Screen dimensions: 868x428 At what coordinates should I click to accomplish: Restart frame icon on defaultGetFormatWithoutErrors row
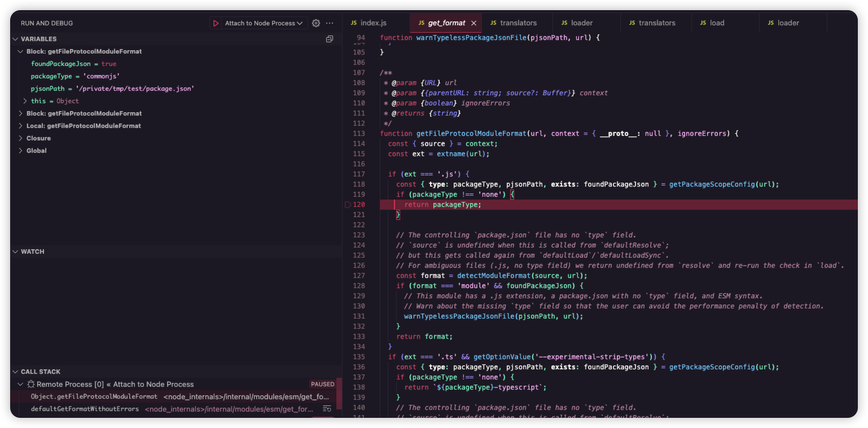point(326,409)
